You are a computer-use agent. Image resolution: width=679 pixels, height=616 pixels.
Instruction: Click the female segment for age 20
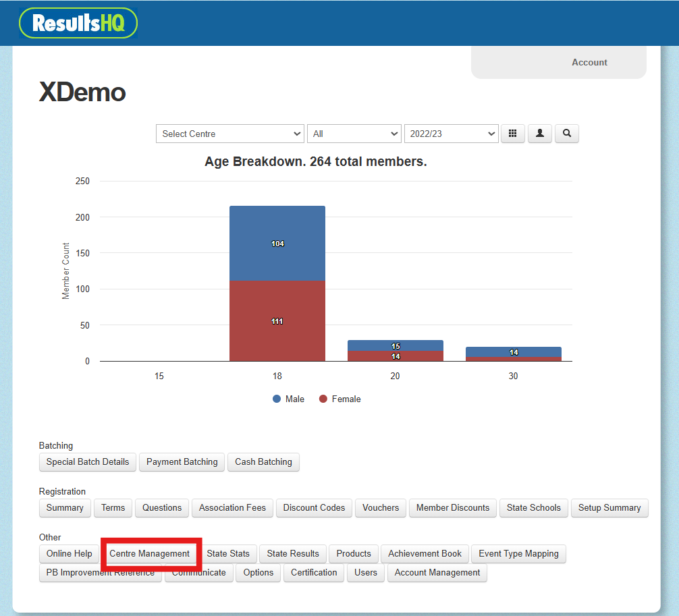coord(396,356)
